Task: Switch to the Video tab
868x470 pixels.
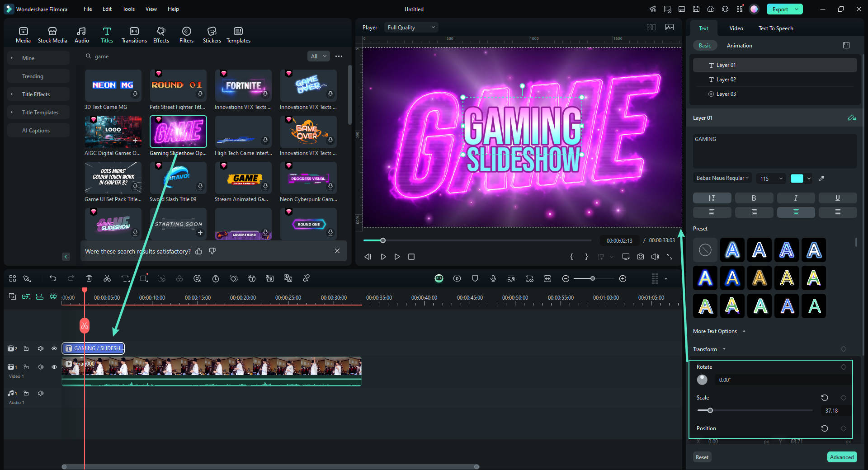Action: (736, 28)
